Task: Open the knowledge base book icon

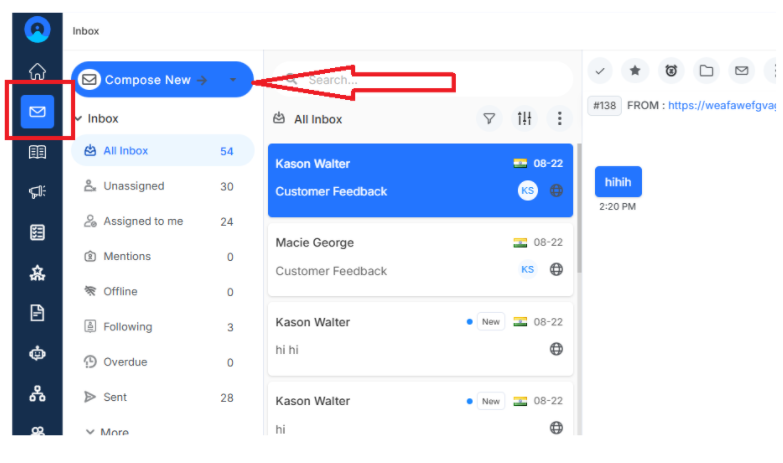Action: point(37,152)
